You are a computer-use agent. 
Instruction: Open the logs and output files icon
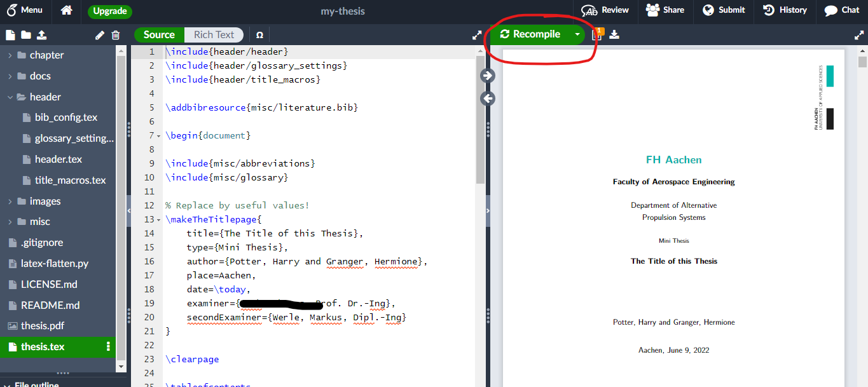click(596, 34)
